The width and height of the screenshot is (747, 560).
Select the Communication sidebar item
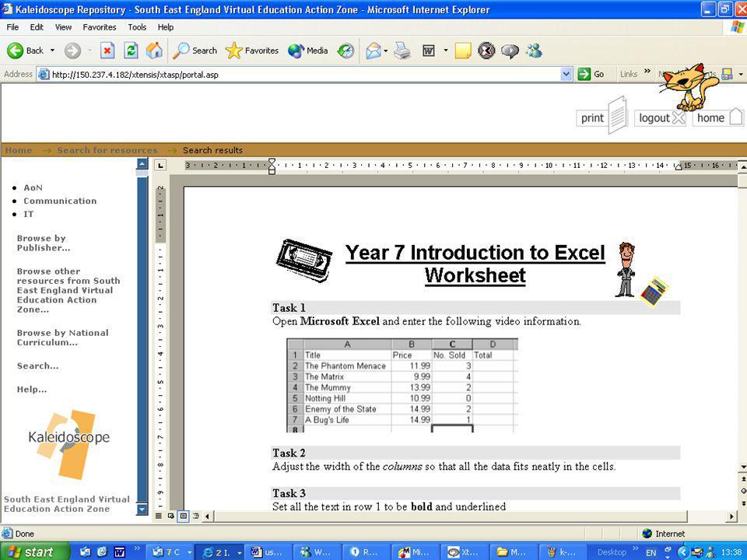coord(60,201)
